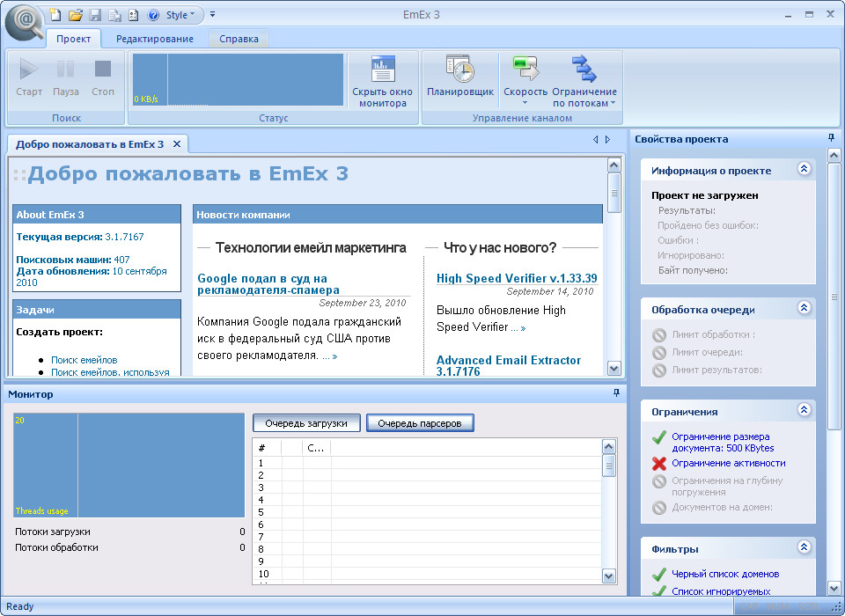Toggle Ограничение размера документа: 500 KBytes

(723, 443)
